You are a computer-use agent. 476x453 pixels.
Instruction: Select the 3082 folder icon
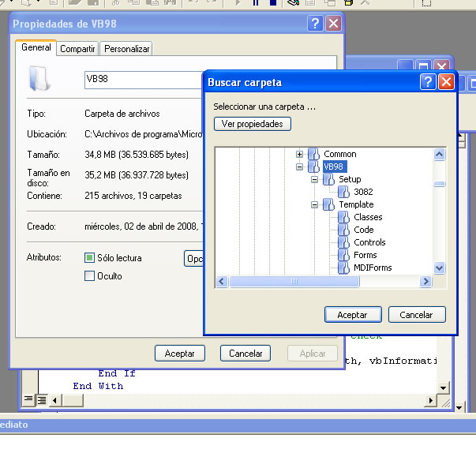[344, 192]
